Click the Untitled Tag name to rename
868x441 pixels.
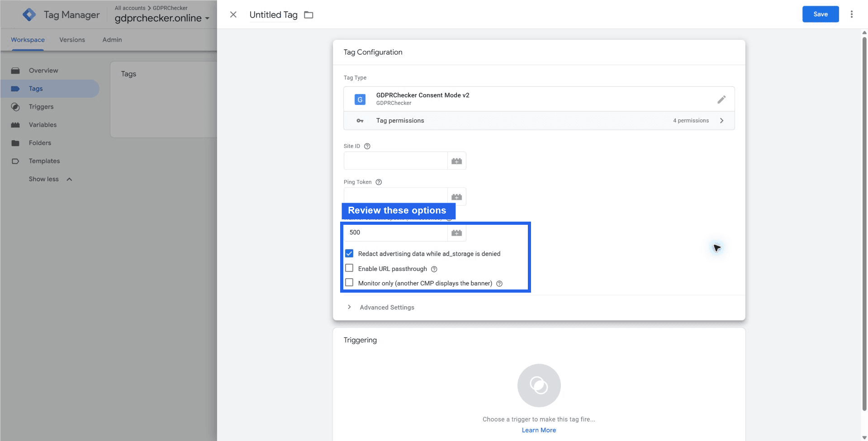(x=274, y=15)
